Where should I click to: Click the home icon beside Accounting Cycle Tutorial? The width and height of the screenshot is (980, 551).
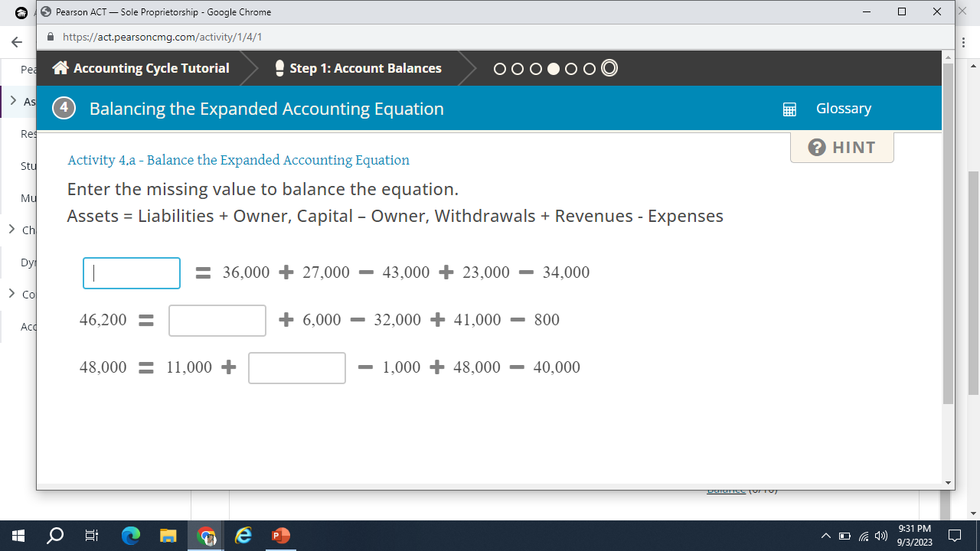pos(60,68)
